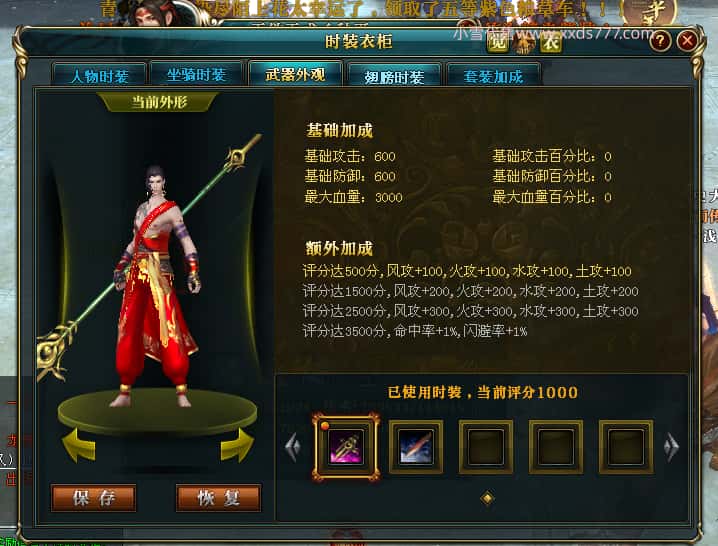Select the blue spear weapon skin icon

coord(416,447)
